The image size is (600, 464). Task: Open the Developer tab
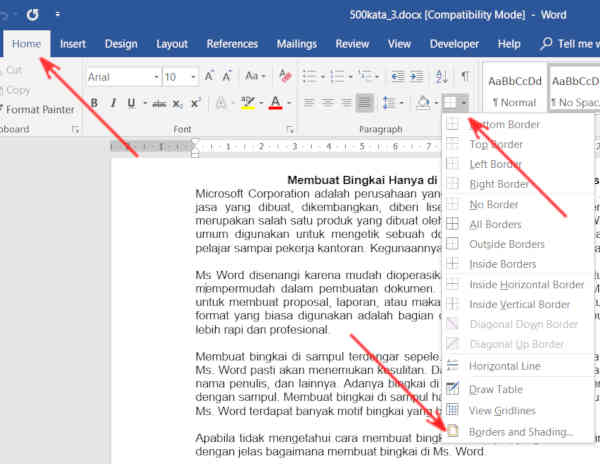(x=454, y=44)
